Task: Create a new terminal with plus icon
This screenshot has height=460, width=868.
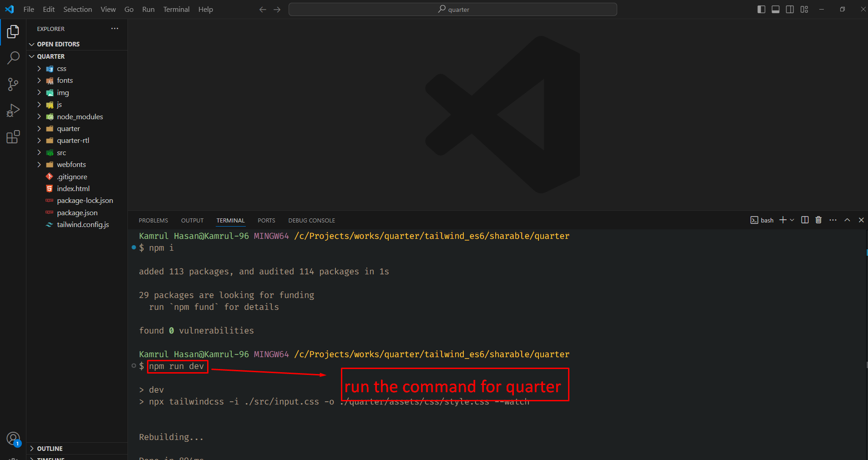Action: coord(782,220)
